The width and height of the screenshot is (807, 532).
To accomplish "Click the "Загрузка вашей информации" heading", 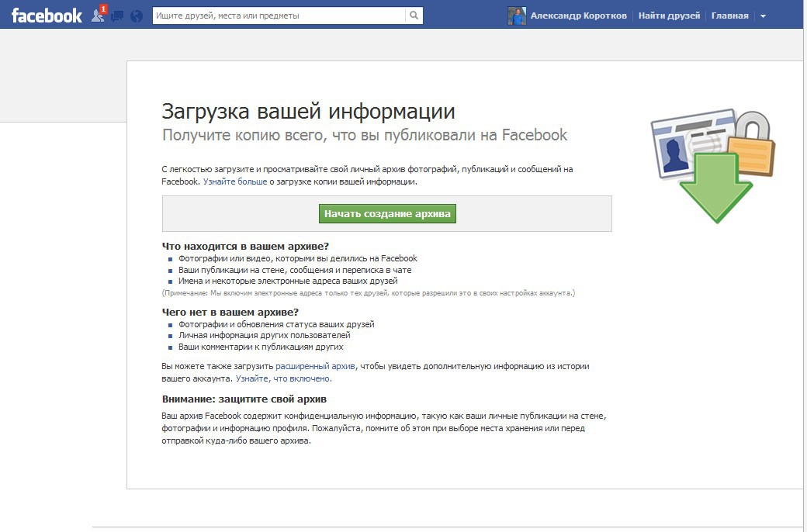I will coord(308,111).
